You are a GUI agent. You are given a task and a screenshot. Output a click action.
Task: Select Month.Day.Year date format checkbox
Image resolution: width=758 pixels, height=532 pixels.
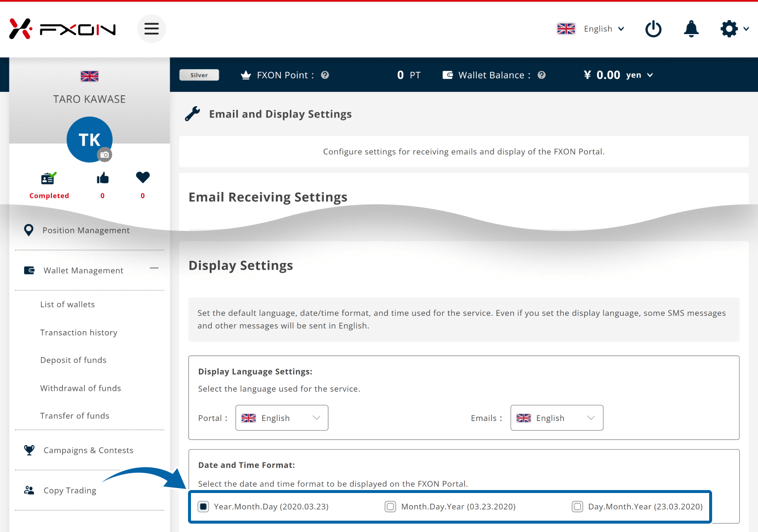[x=390, y=506]
